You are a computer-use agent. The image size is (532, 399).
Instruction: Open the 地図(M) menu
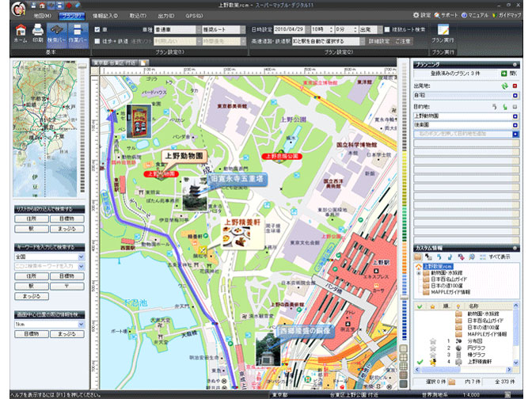point(43,16)
